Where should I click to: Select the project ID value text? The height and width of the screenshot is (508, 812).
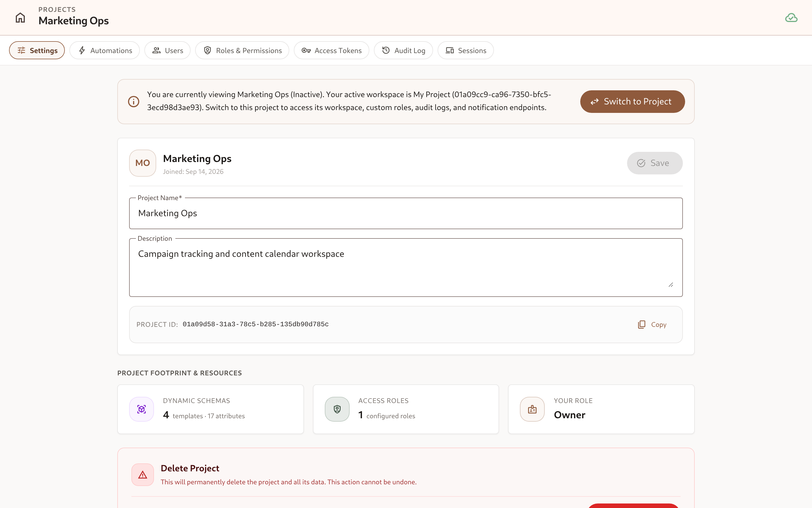click(255, 324)
